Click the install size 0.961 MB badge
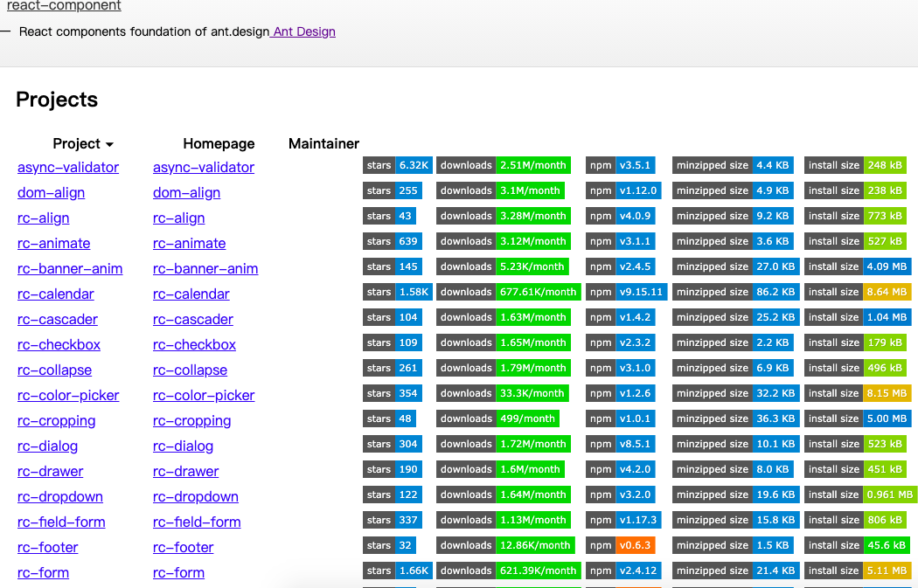 pyautogui.click(x=860, y=495)
